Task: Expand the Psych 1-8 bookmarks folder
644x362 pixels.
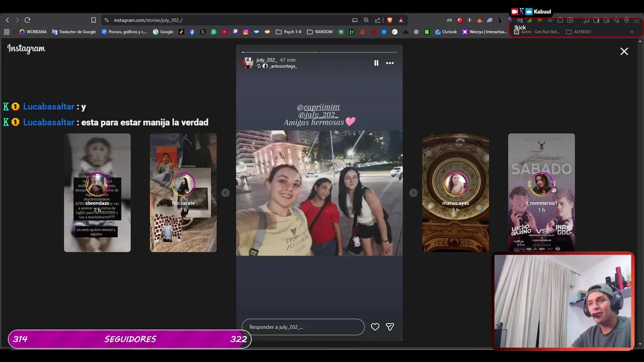Action: point(289,32)
